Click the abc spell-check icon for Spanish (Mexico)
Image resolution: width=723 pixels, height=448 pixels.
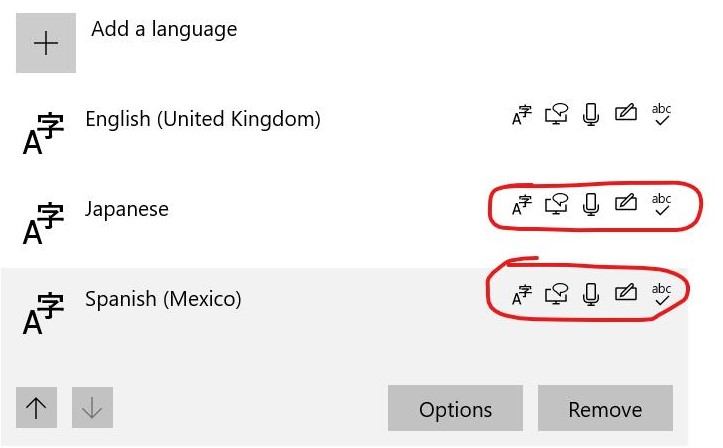pyautogui.click(x=661, y=294)
